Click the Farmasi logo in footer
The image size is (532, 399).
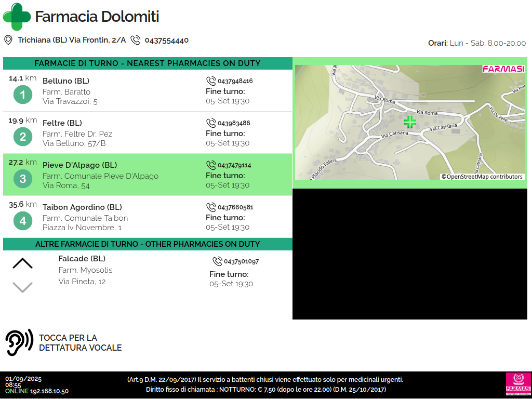[518, 384]
